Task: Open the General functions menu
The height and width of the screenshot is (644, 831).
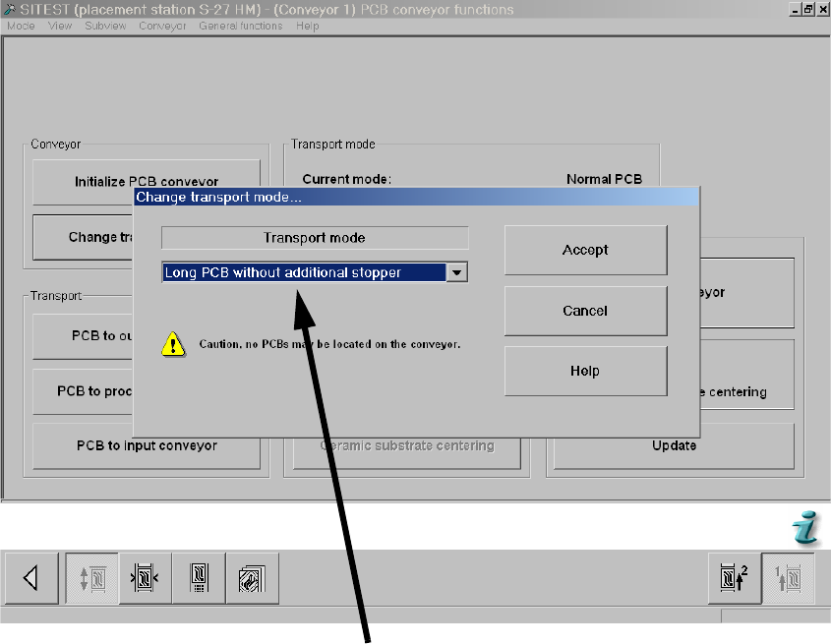Action: click(x=241, y=26)
